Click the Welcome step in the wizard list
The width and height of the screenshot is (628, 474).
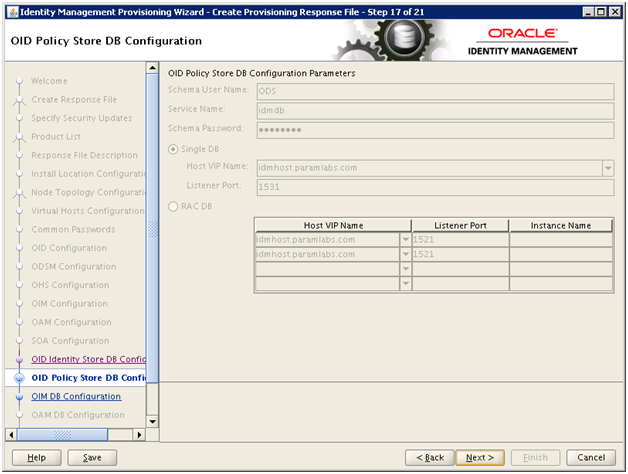pos(49,81)
